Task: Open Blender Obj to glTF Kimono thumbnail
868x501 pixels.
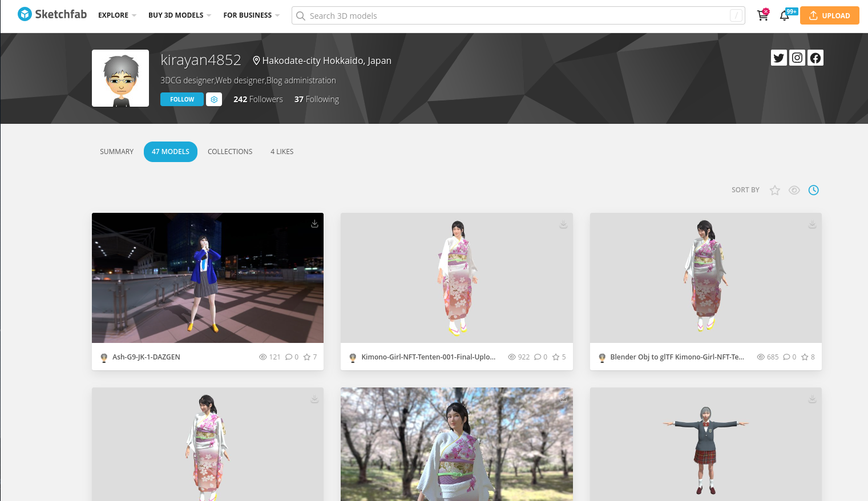Action: [x=706, y=278]
